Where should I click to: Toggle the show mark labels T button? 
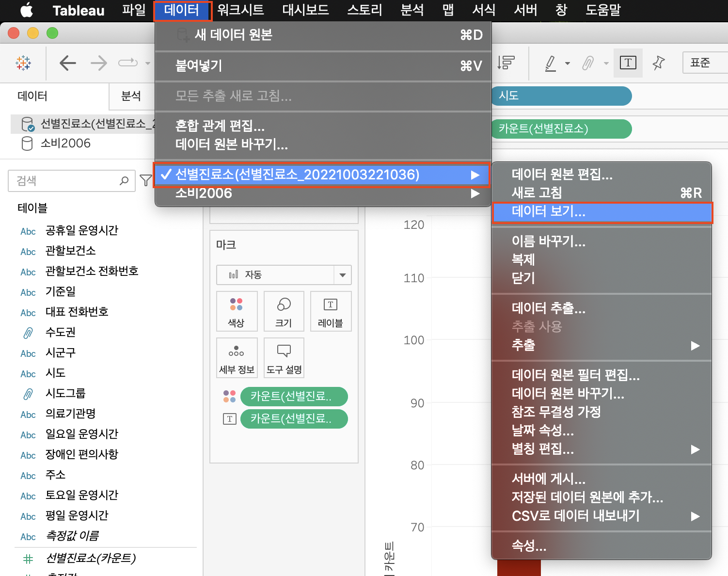[628, 63]
